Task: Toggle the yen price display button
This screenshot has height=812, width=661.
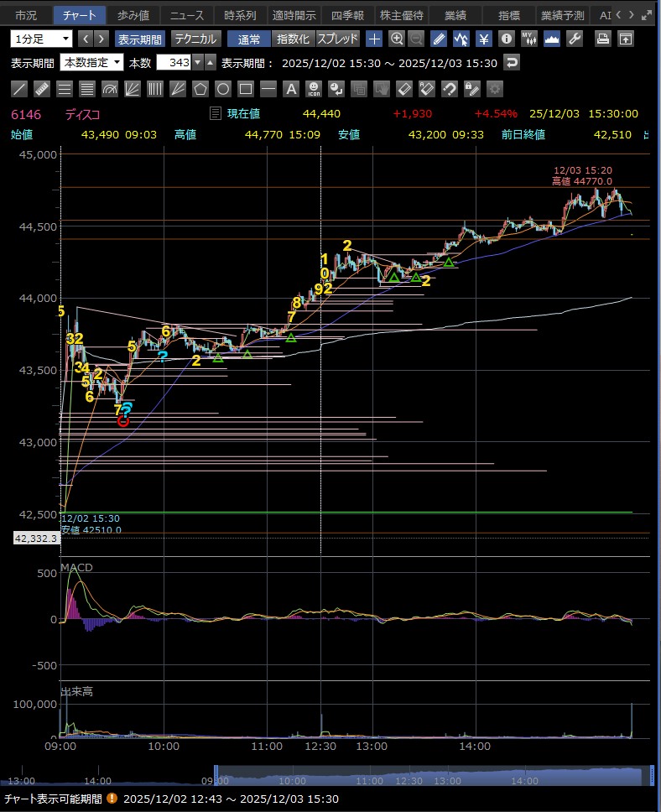Action: click(484, 39)
